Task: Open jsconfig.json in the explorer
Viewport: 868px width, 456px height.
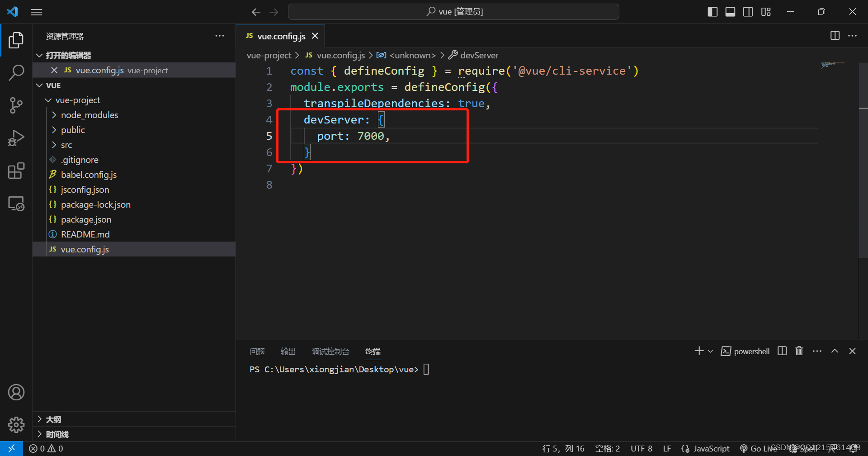Action: [134, 190]
